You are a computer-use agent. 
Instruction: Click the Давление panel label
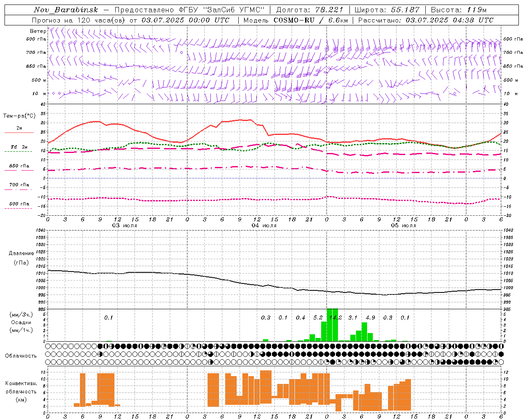coord(21,253)
